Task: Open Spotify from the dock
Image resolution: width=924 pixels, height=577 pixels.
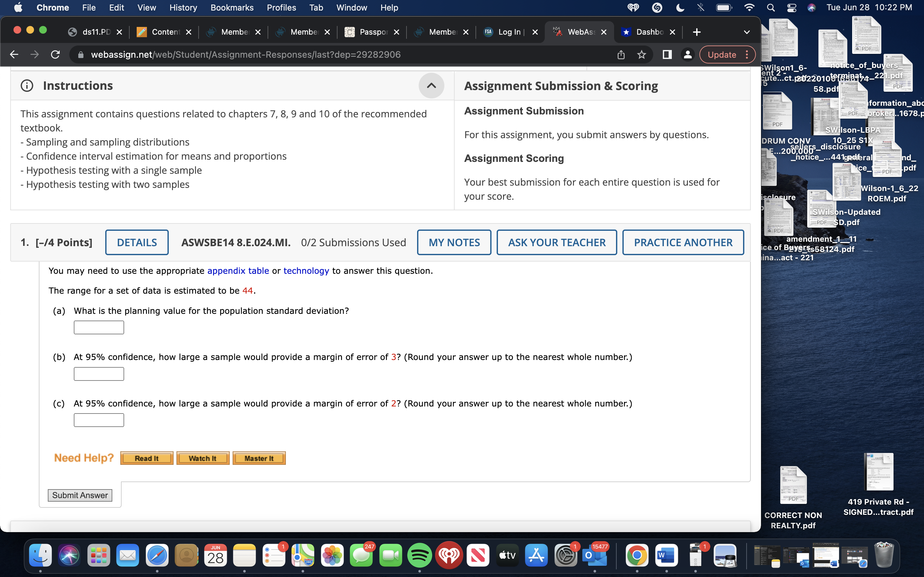Action: [x=419, y=556]
